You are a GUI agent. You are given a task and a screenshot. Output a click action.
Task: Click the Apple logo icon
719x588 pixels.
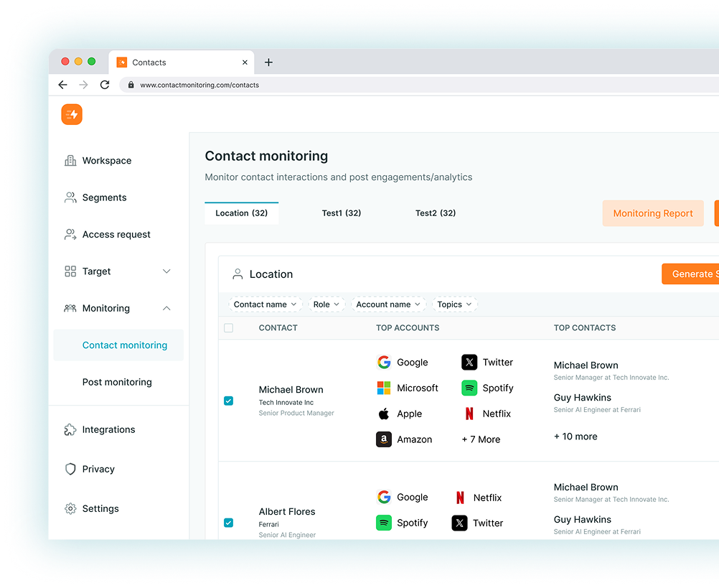384,414
